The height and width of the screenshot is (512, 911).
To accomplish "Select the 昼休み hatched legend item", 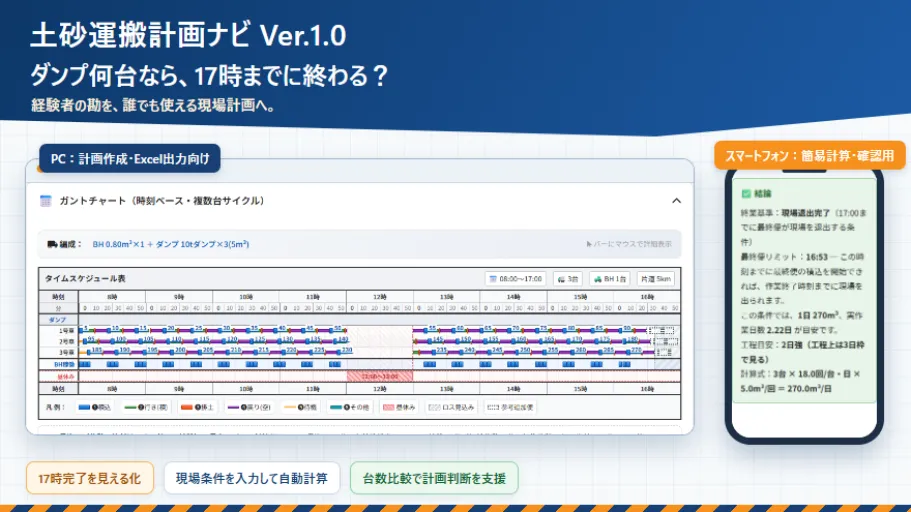I will pos(399,407).
